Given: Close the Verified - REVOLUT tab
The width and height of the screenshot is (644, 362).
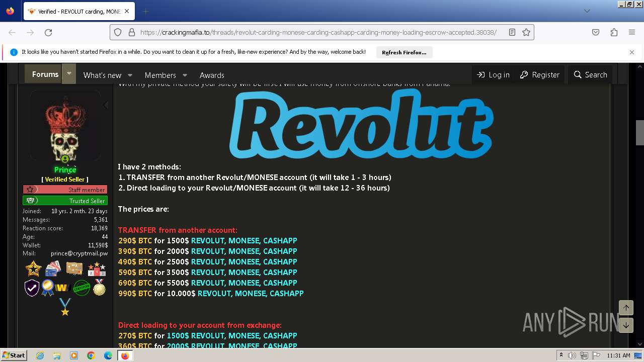Looking at the screenshot, I should tap(127, 11).
